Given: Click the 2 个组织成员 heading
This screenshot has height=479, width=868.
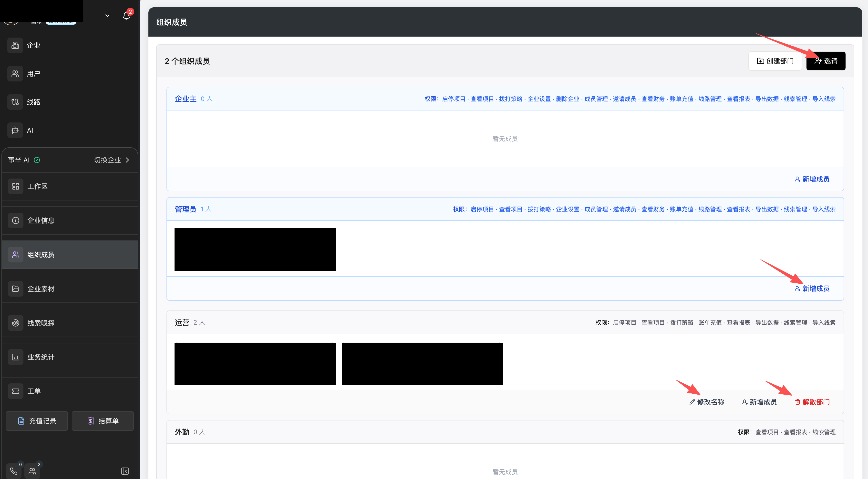Looking at the screenshot, I should point(187,61).
